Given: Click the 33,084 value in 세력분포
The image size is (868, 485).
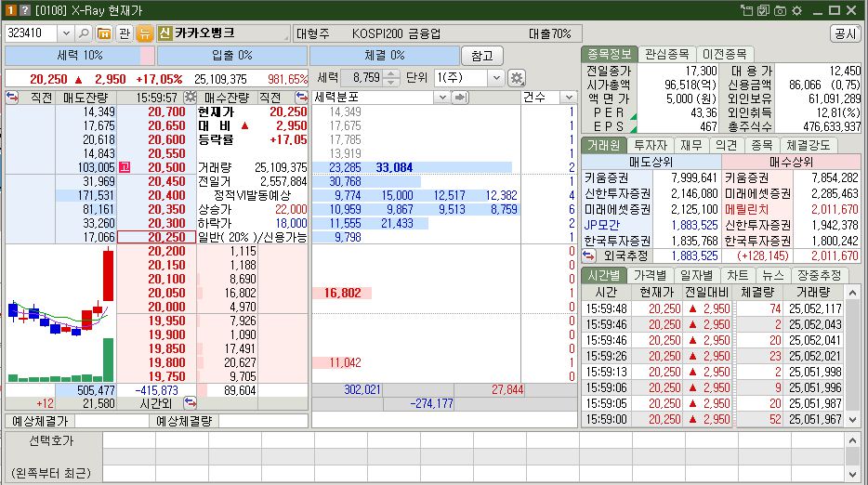Looking at the screenshot, I should [394, 167].
